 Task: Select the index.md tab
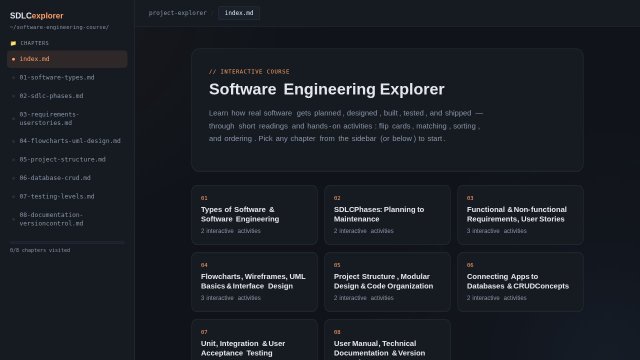coord(239,13)
